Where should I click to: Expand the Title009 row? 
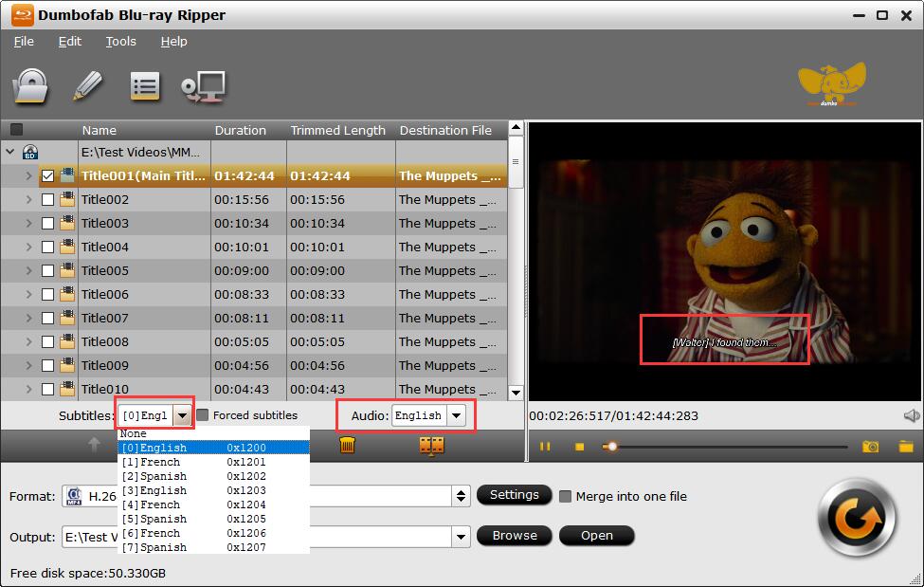coord(28,365)
